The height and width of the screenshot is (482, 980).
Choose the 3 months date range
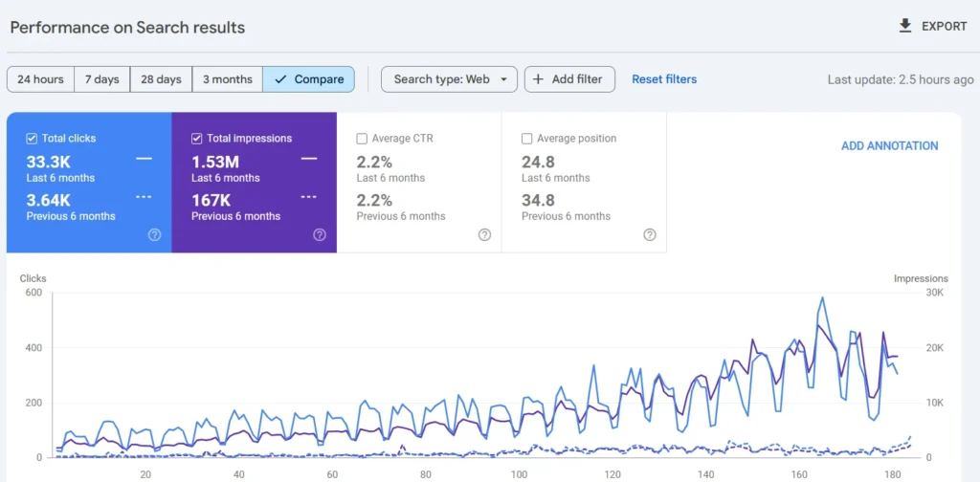pyautogui.click(x=228, y=79)
